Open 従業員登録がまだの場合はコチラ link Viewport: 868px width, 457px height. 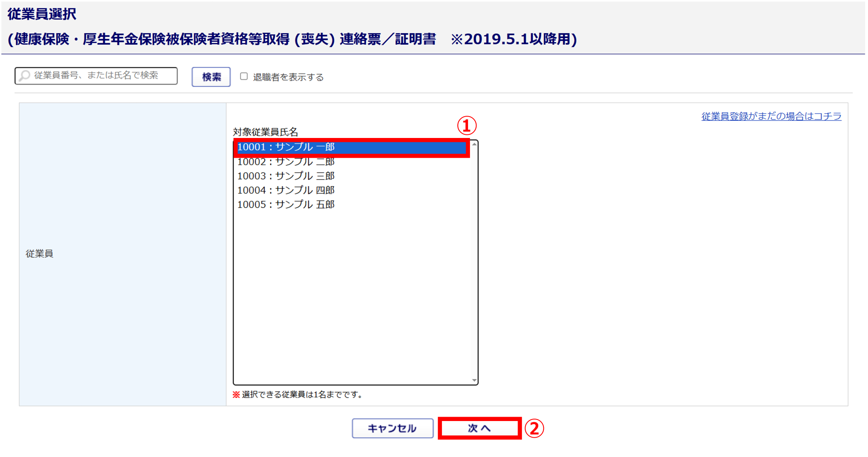pos(771,116)
